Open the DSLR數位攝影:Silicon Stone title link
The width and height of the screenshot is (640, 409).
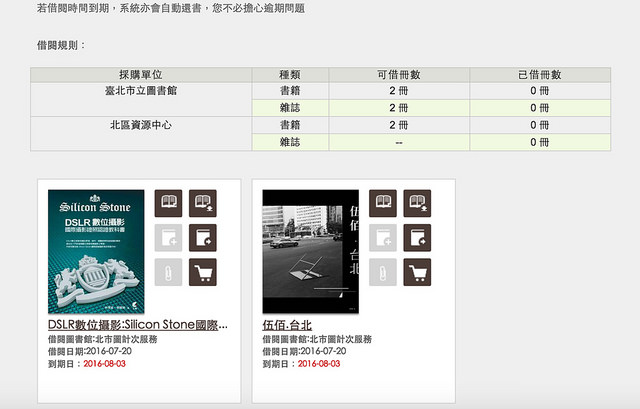click(x=137, y=325)
